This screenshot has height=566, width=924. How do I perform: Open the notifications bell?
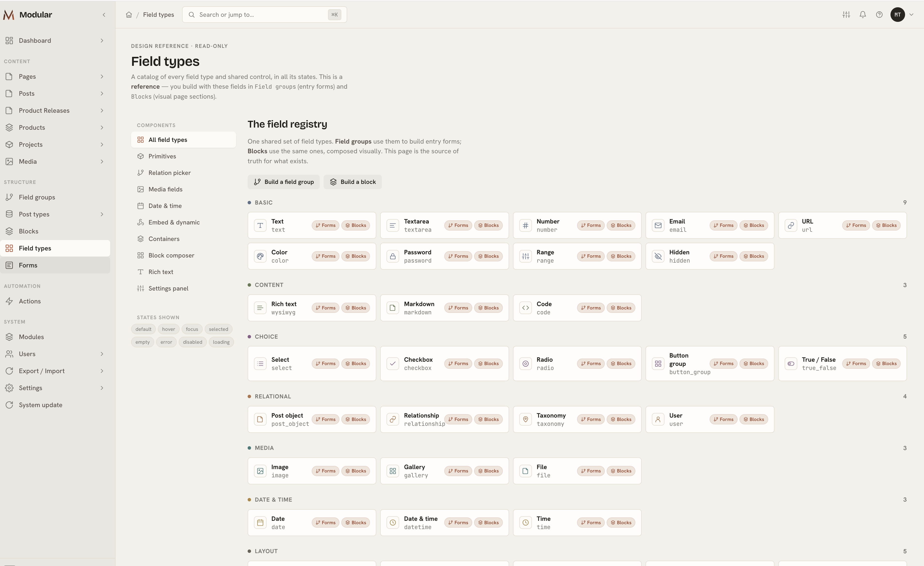[863, 15]
